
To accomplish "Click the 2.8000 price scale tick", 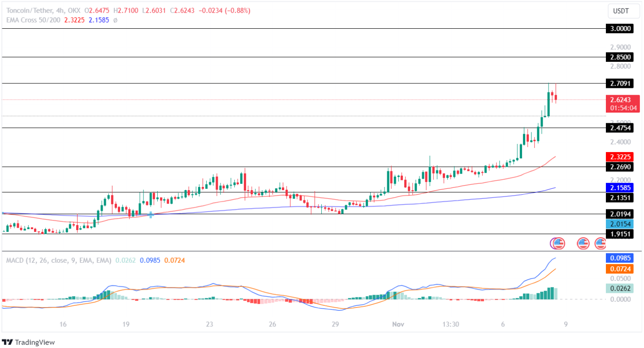I will click(x=620, y=66).
